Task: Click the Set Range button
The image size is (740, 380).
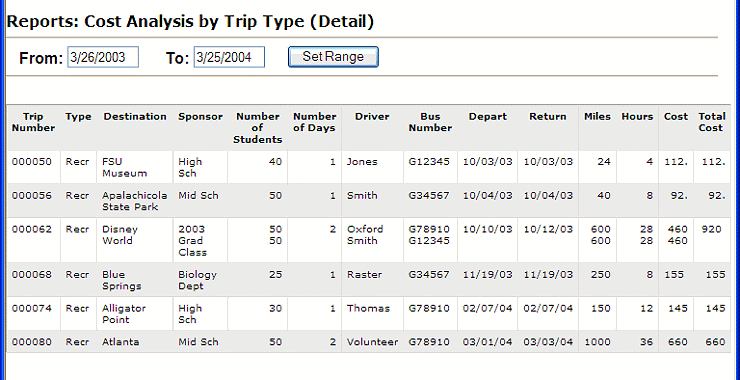Action: [333, 57]
